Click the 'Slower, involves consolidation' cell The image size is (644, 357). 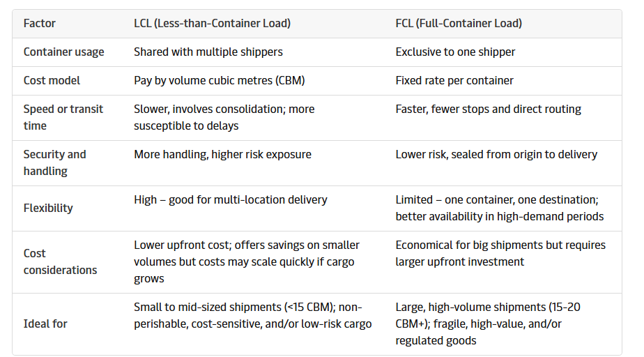tap(224, 117)
